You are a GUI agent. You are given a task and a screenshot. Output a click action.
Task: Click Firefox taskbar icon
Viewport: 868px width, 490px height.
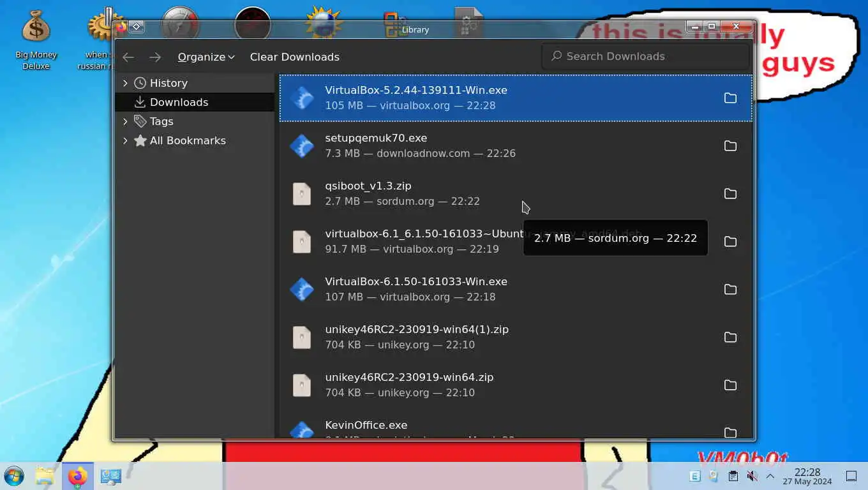tap(78, 476)
